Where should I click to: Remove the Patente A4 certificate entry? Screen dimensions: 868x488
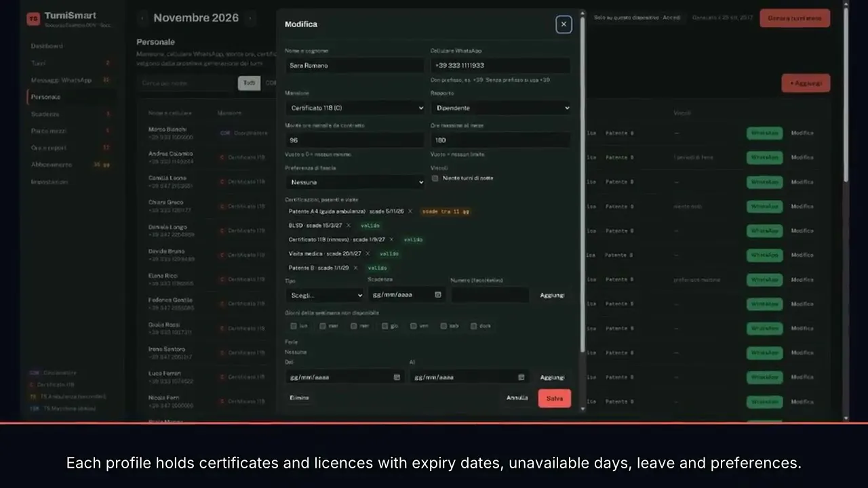tap(410, 211)
